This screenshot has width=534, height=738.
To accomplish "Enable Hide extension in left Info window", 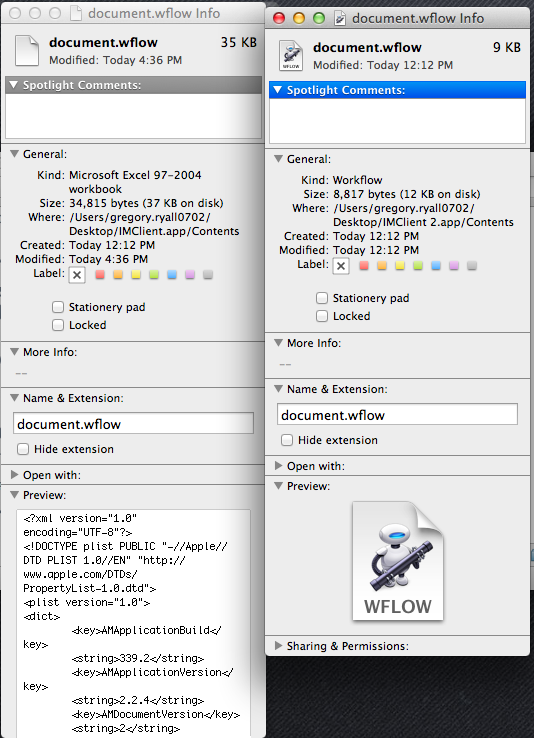I will pyautogui.click(x=23, y=449).
